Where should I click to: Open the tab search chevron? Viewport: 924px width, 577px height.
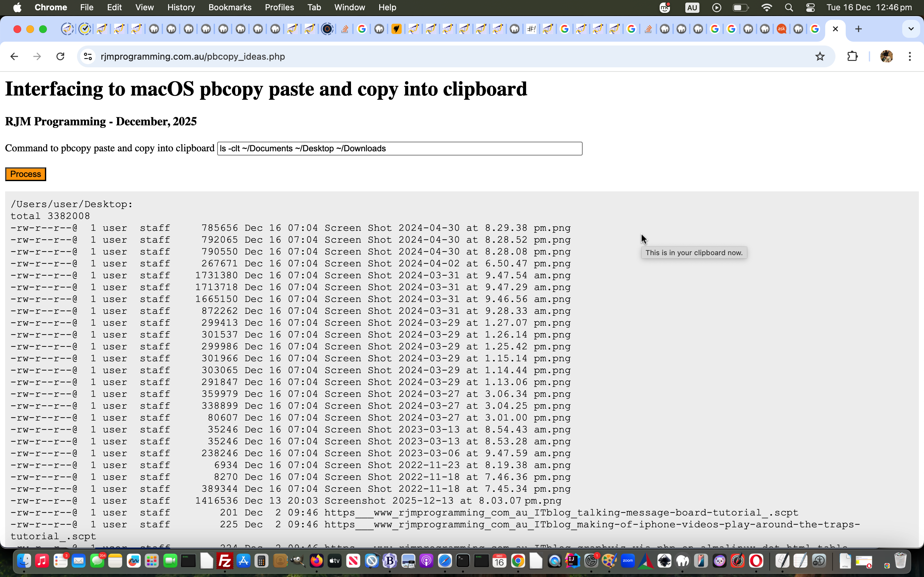[x=911, y=29]
